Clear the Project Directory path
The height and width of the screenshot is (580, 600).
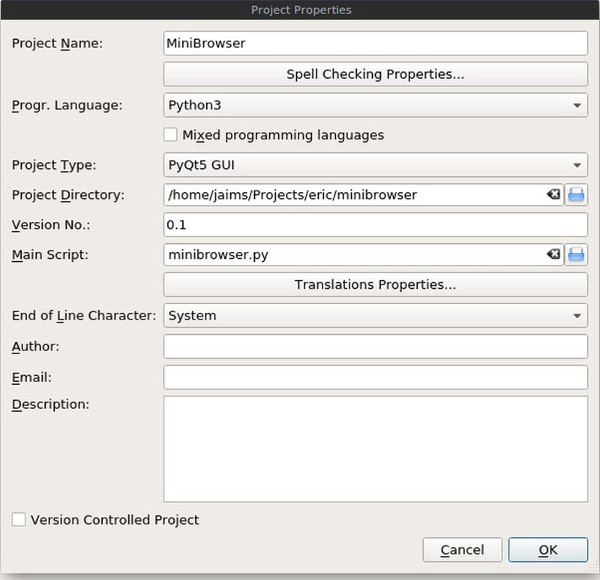click(x=553, y=195)
